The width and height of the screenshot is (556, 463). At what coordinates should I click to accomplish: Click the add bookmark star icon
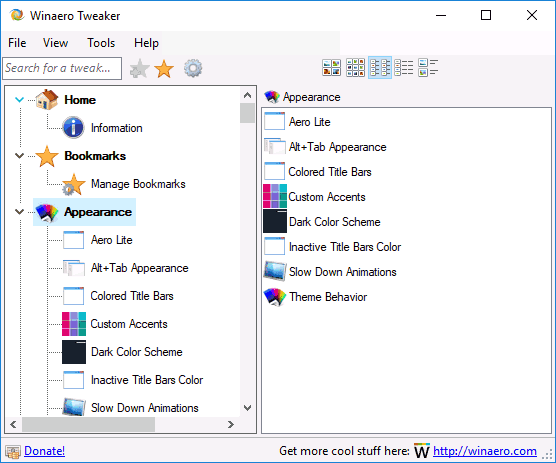pyautogui.click(x=139, y=68)
